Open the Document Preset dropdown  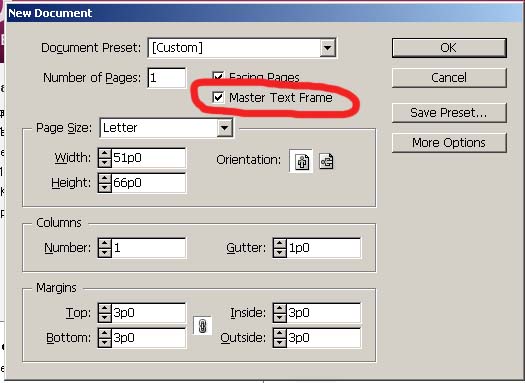click(x=327, y=48)
